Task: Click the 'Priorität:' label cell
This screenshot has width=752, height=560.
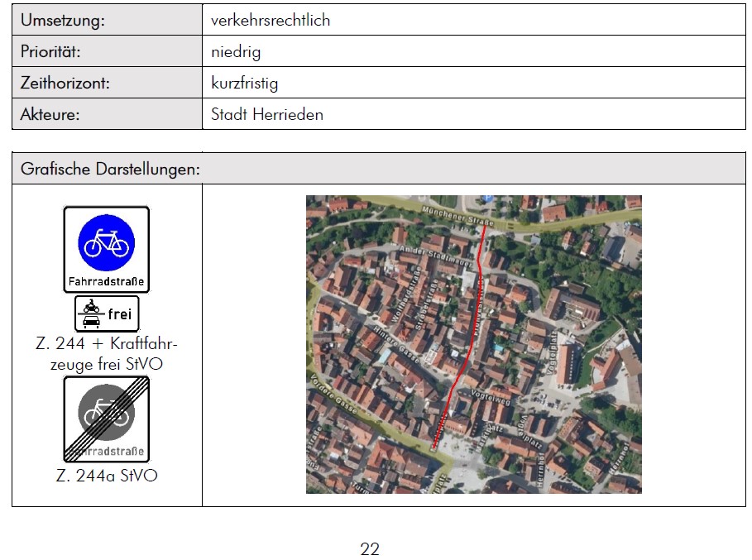Action: [107, 51]
